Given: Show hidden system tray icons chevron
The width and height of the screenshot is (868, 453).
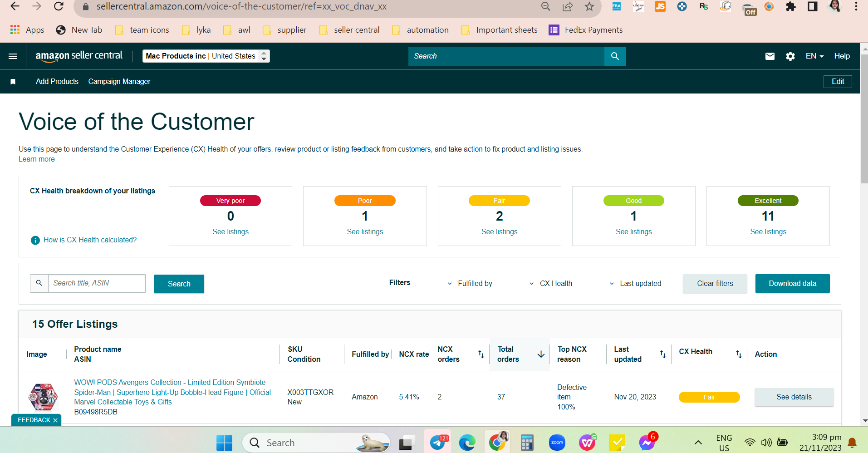Looking at the screenshot, I should pos(698,443).
